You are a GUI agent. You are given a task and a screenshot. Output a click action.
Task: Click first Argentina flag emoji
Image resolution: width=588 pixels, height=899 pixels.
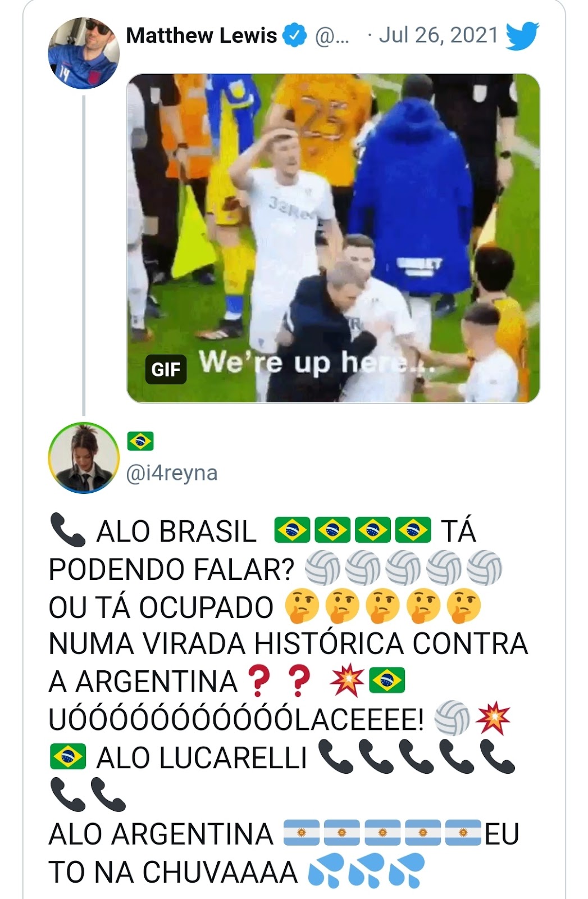click(302, 833)
